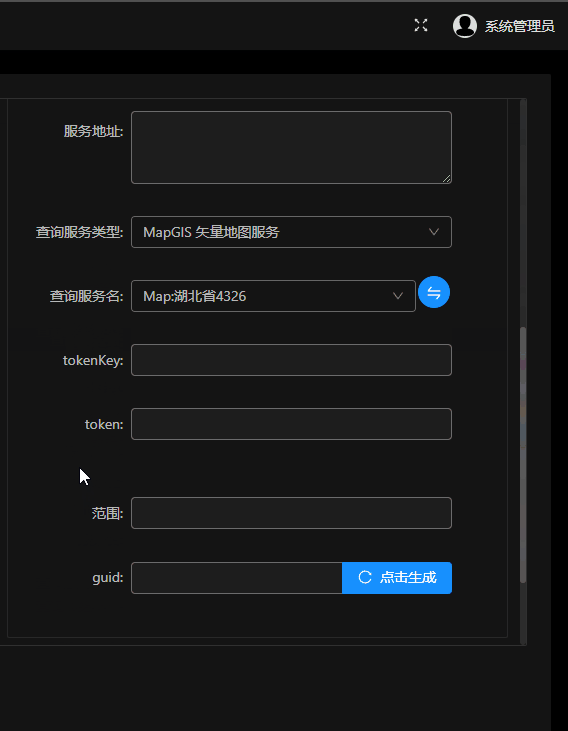Click the tokenKey label text

(93, 360)
